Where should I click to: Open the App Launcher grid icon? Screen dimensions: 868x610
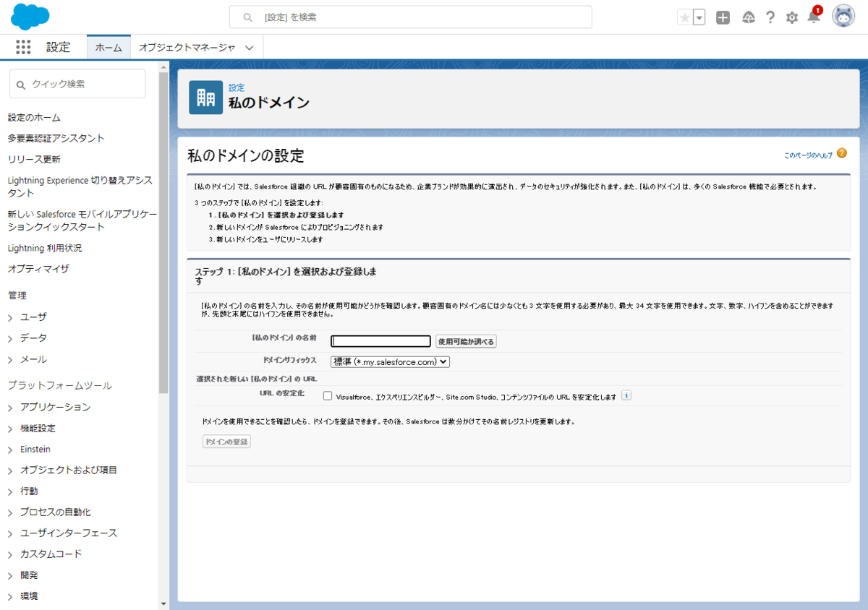tap(23, 47)
